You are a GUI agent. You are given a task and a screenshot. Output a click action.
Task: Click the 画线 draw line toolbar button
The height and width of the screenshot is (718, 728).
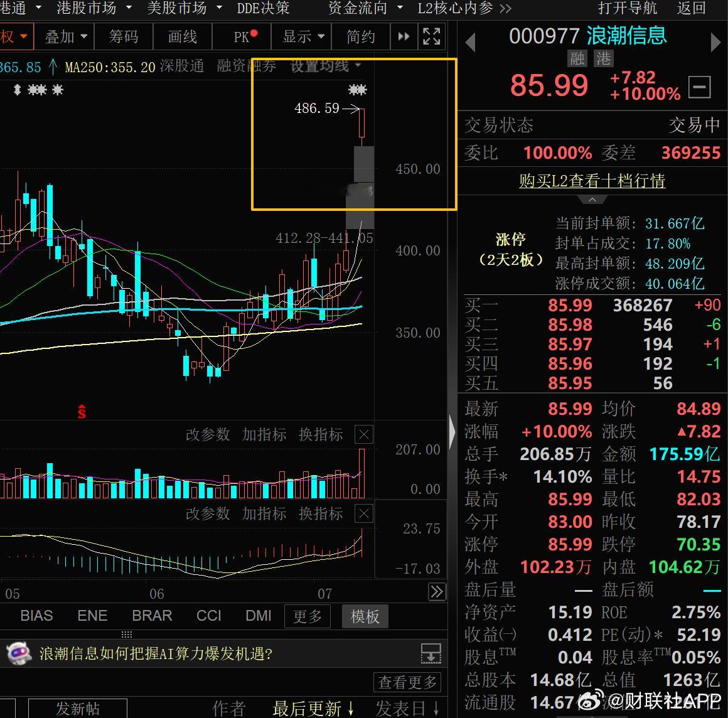pos(183,36)
